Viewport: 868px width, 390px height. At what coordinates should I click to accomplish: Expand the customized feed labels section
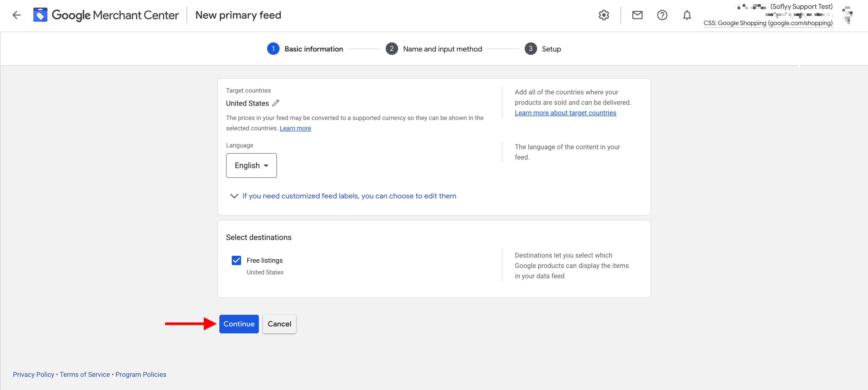349,196
